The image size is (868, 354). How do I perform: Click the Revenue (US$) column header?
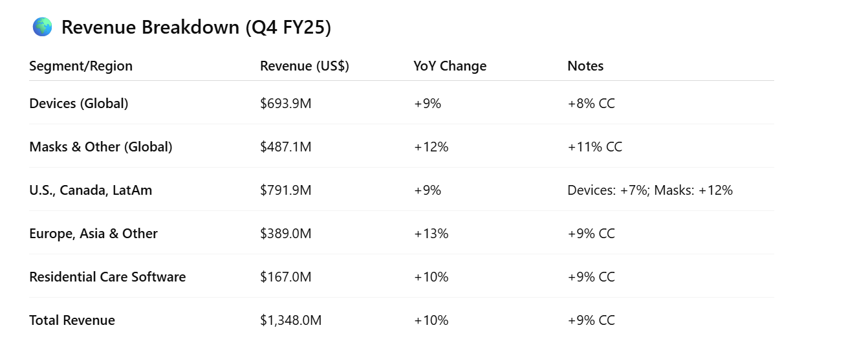(304, 66)
